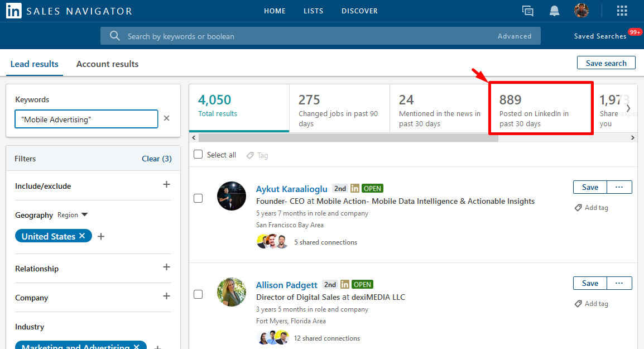Remove the United States geography filter
The width and height of the screenshot is (644, 349).
click(x=82, y=236)
